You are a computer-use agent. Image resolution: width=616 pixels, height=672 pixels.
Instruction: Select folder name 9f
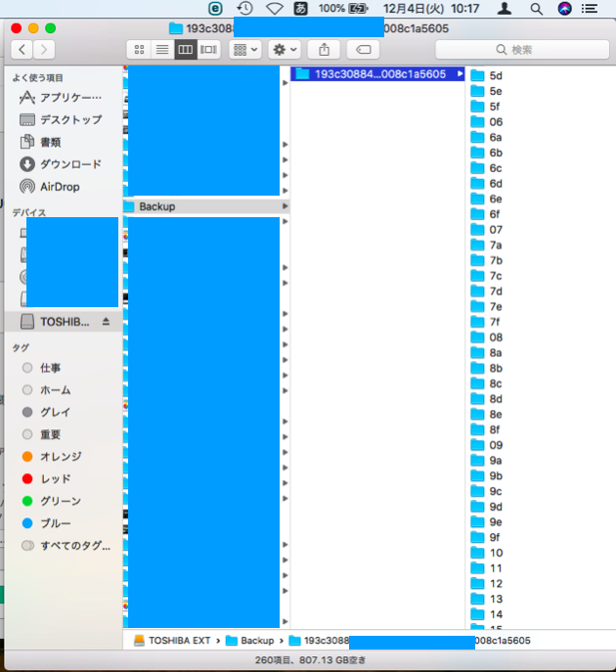[495, 537]
